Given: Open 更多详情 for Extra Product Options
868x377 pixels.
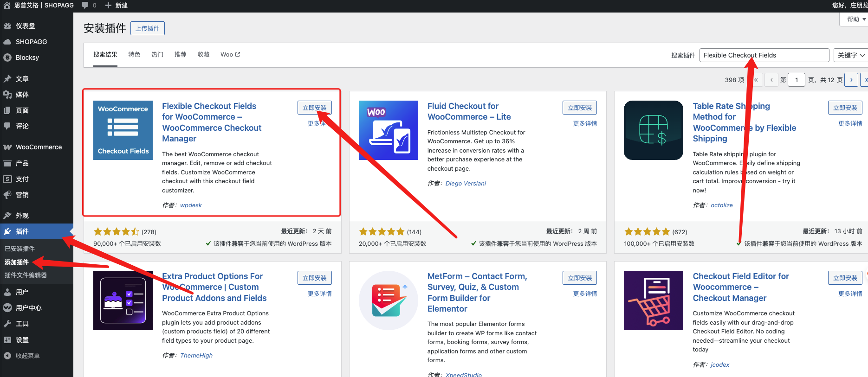Looking at the screenshot, I should (x=320, y=294).
